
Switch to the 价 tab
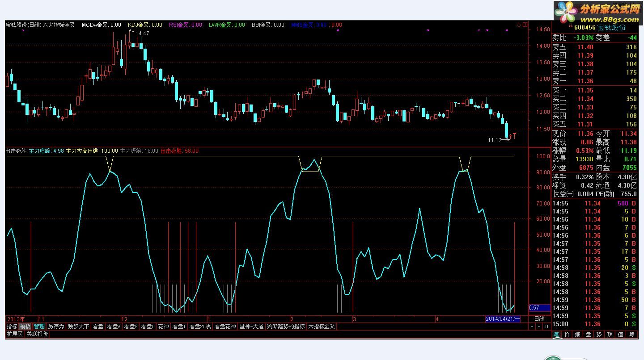coord(567,334)
